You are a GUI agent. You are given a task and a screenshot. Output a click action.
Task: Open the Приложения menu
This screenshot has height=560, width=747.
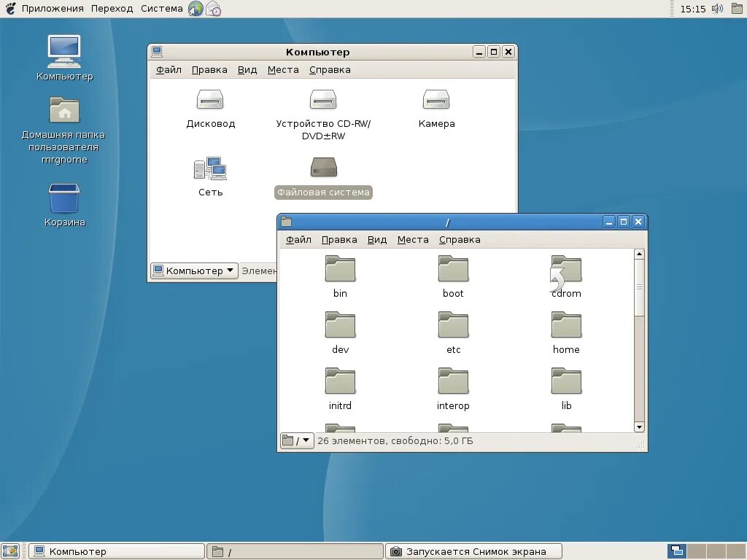[53, 9]
